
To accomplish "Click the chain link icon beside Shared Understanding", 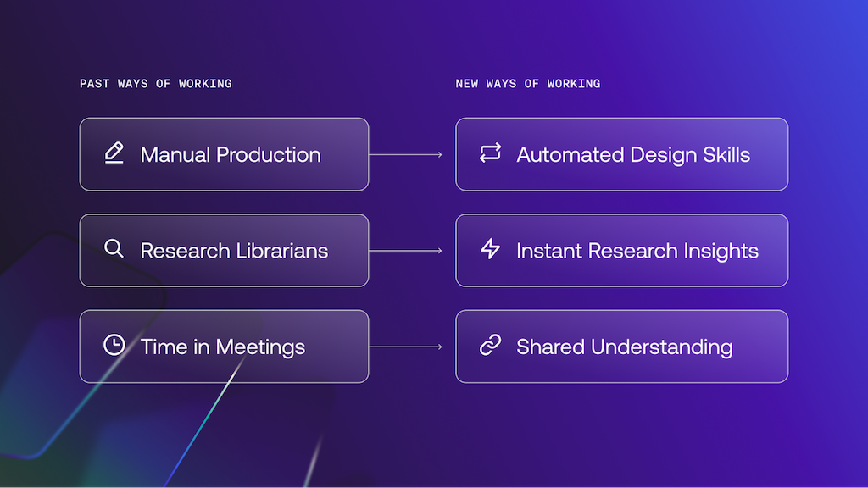I will point(491,345).
